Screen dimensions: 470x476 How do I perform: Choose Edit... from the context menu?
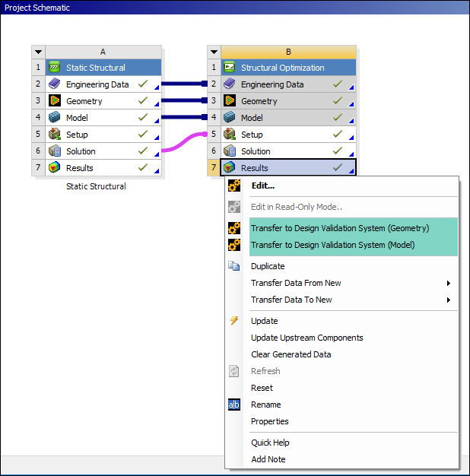pyautogui.click(x=263, y=186)
